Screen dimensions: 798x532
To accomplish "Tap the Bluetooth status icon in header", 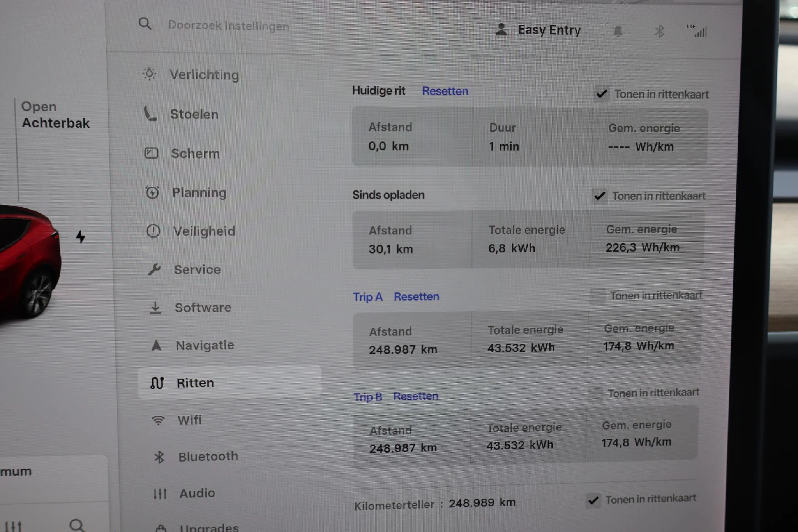I will [x=659, y=31].
